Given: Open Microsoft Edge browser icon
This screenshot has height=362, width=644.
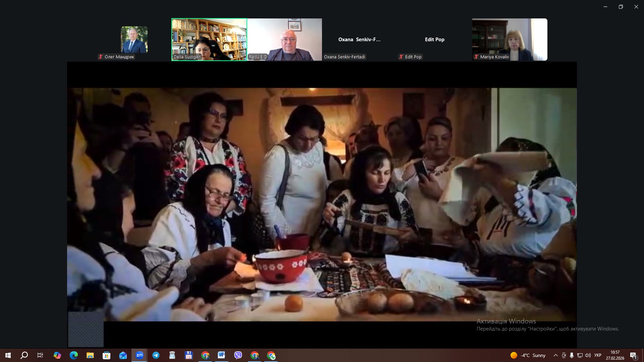Looking at the screenshot, I should [74, 355].
